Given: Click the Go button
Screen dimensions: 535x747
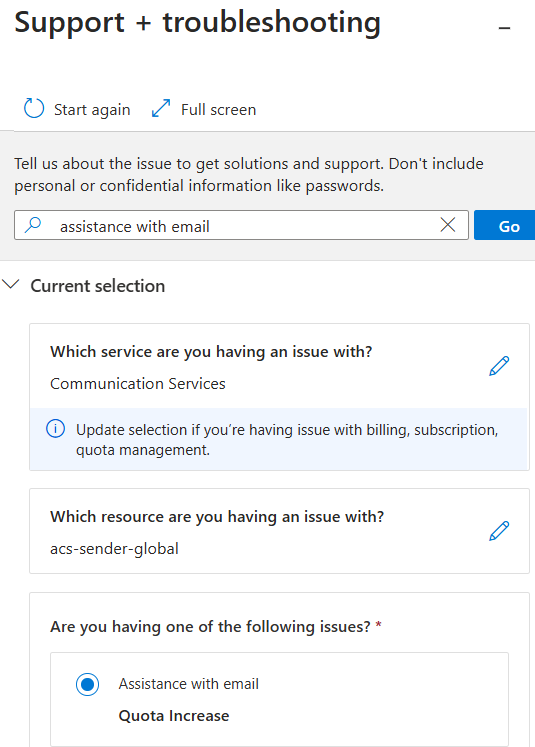Looking at the screenshot, I should coord(505,225).
